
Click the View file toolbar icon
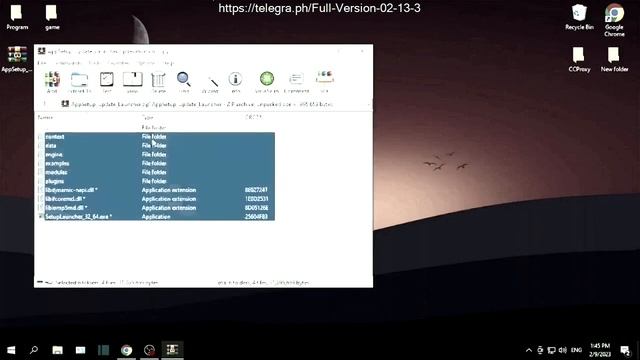coord(133,82)
